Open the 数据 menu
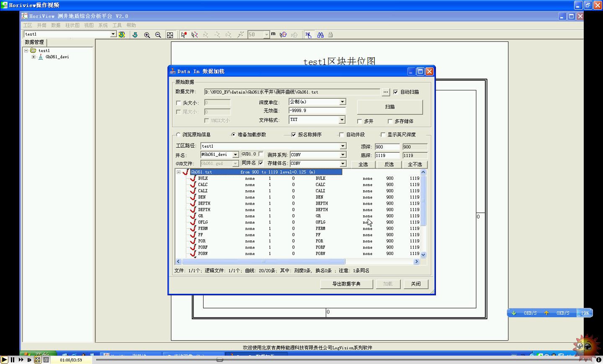The height and width of the screenshot is (364, 603). pos(56,25)
